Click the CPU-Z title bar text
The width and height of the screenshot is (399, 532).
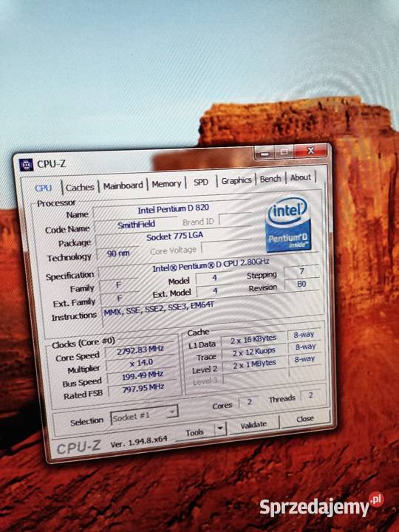pyautogui.click(x=51, y=164)
